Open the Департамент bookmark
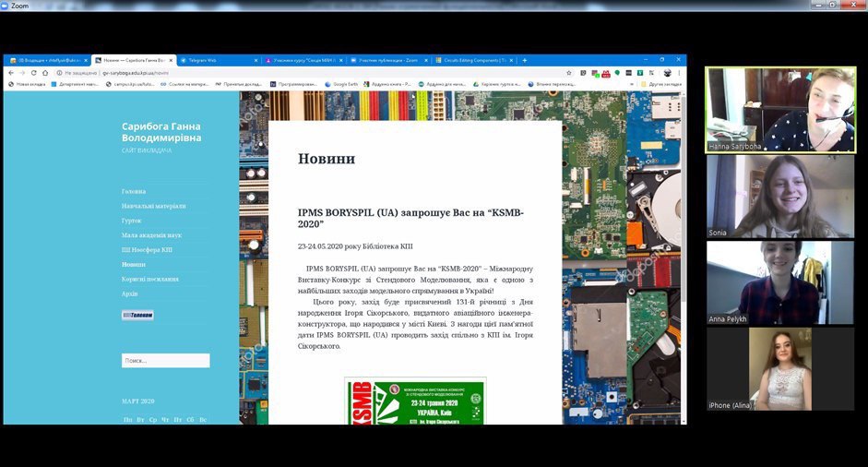This screenshot has height=467, width=868. tap(75, 84)
